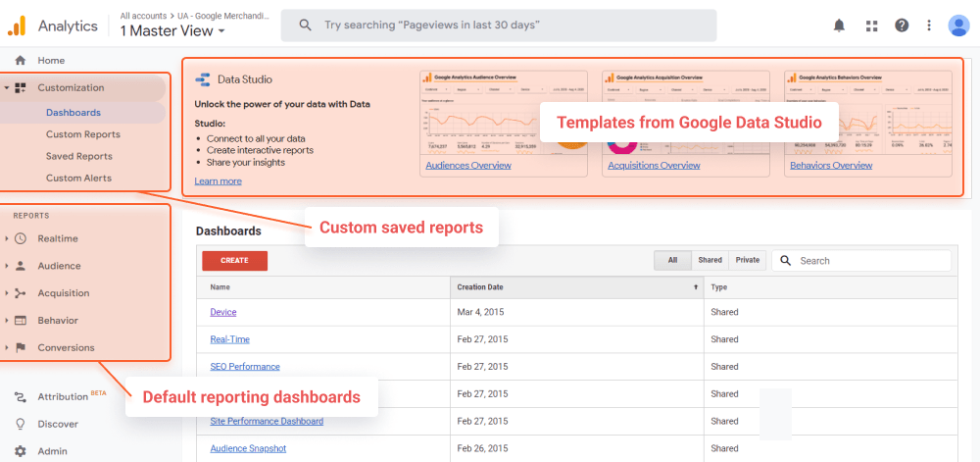Expand the Audience reports arrow
Screen dimensions: 980x462
click(x=6, y=266)
